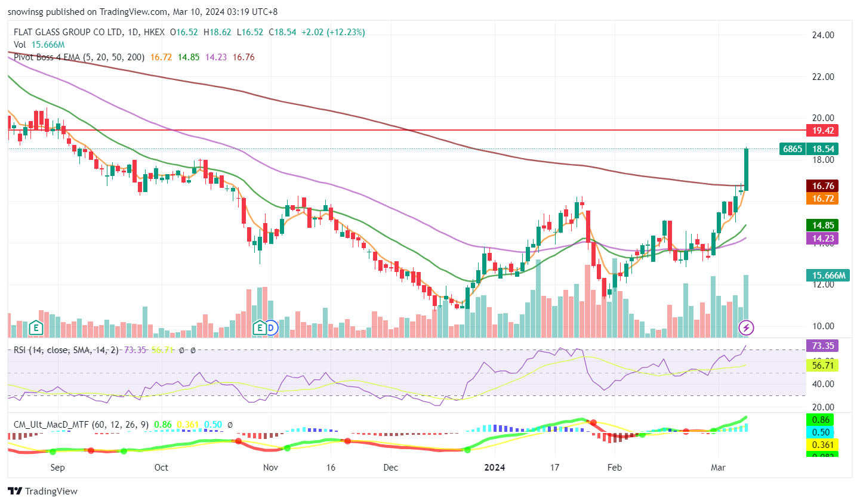
Task: Click the red 19.42 price line label
Action: (822, 131)
